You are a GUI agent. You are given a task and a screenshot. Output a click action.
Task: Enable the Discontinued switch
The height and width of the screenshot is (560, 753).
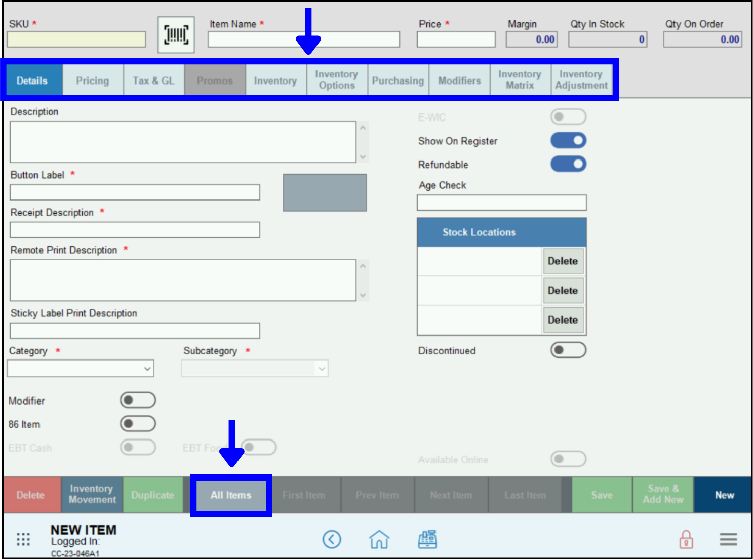tap(568, 350)
